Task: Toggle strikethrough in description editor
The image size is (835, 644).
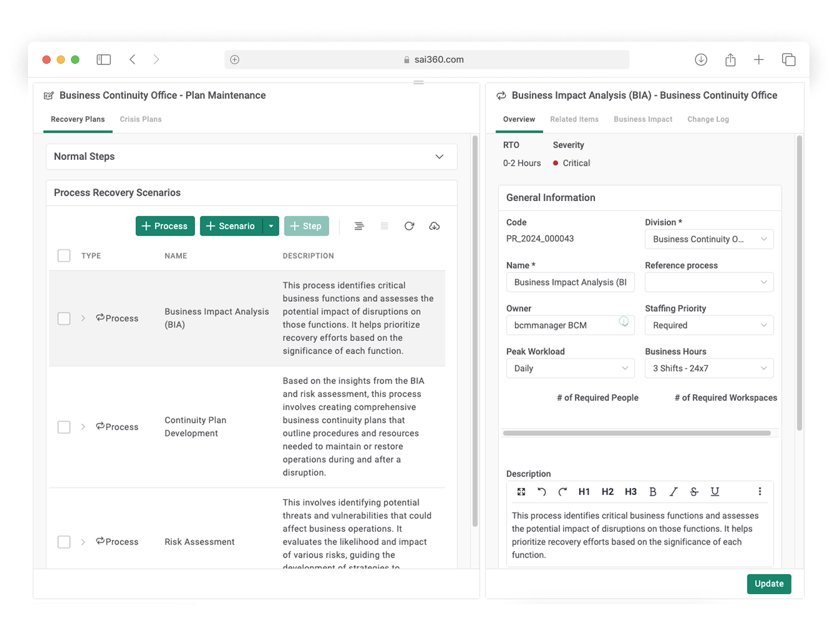Action: coord(694,492)
